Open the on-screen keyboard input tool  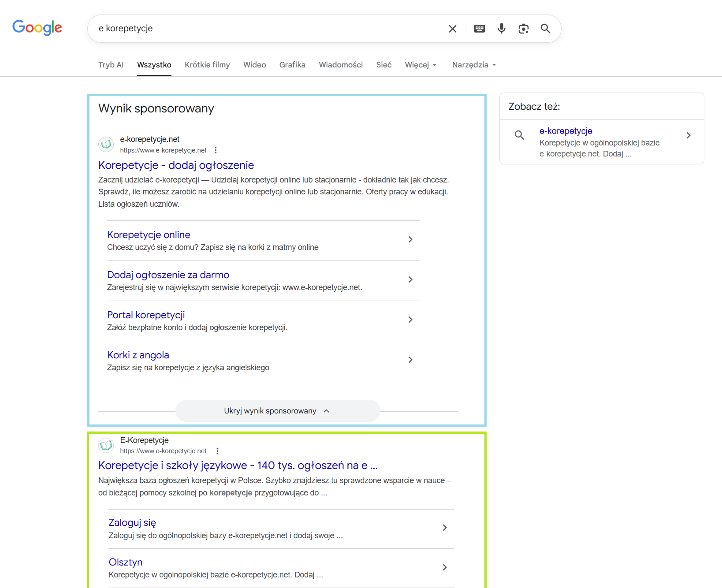479,29
